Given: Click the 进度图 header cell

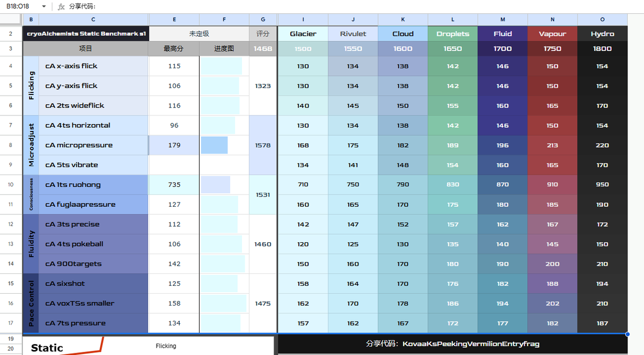Looking at the screenshot, I should 224,48.
